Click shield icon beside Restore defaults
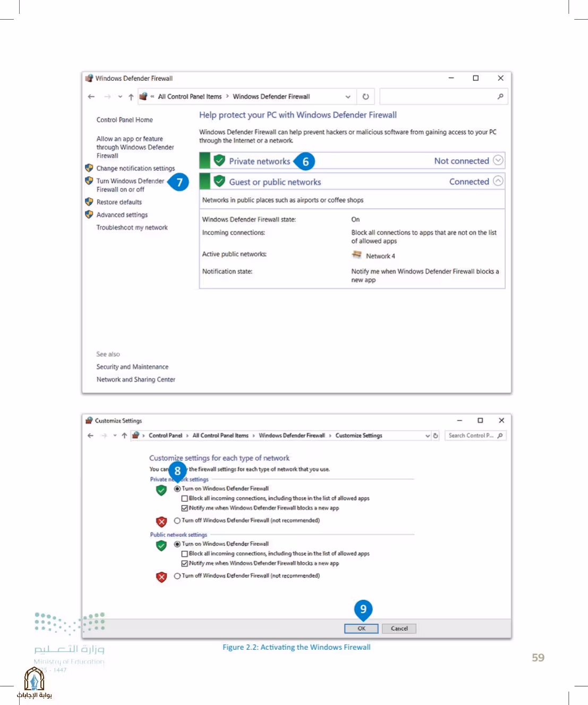 click(x=89, y=202)
